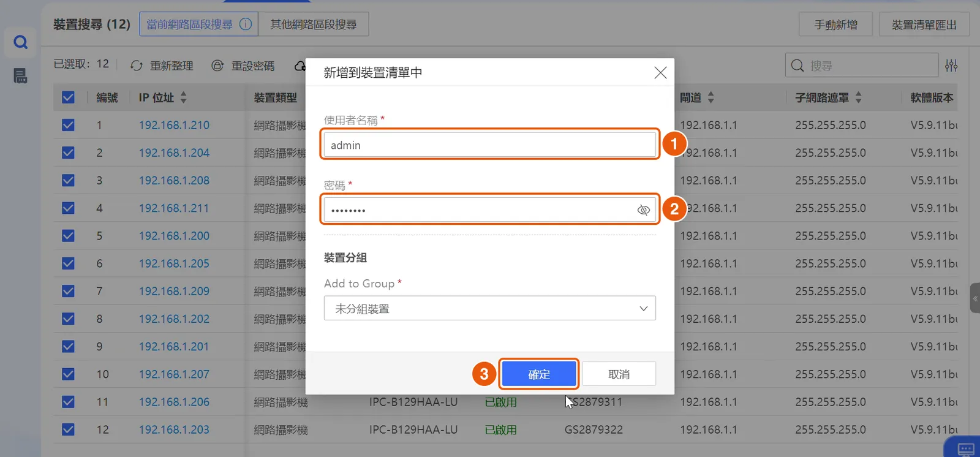
Task: Sort by 子網路遮罩 column arrows
Action: 858,97
